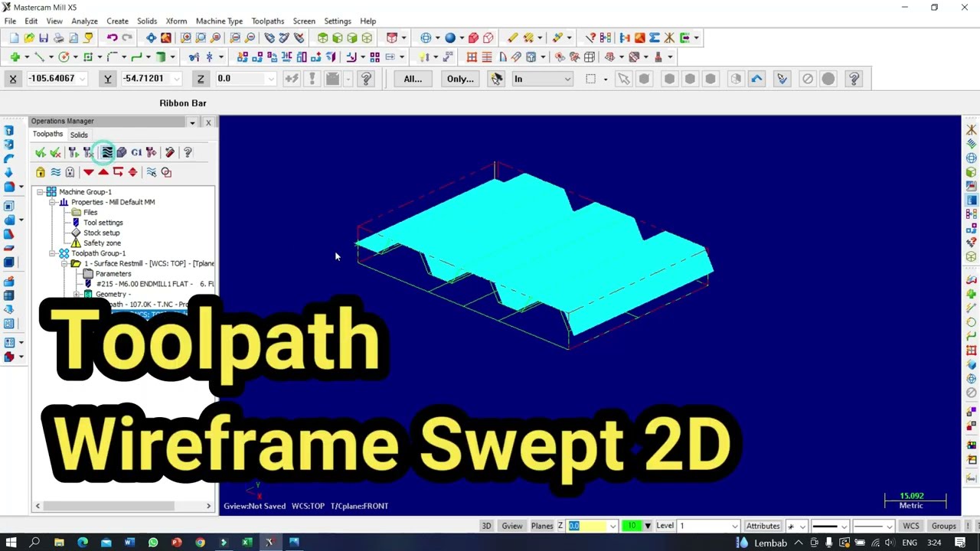The width and height of the screenshot is (980, 551).
Task: Switch to the Solids tab
Action: click(79, 135)
